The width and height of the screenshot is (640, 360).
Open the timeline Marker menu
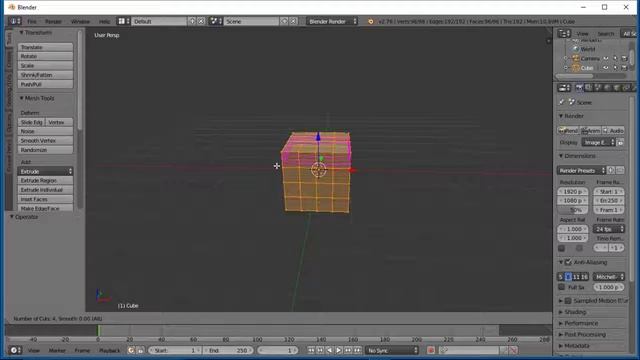pyautogui.click(x=57, y=350)
